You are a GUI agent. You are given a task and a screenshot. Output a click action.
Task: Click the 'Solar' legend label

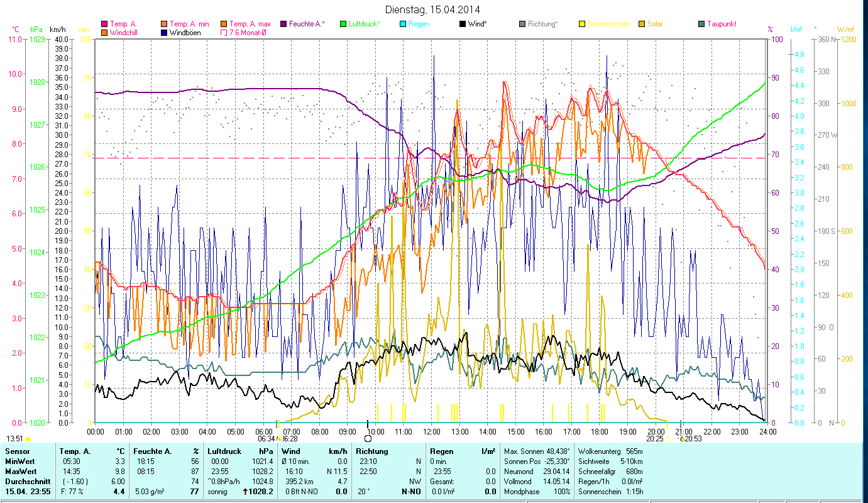point(655,25)
